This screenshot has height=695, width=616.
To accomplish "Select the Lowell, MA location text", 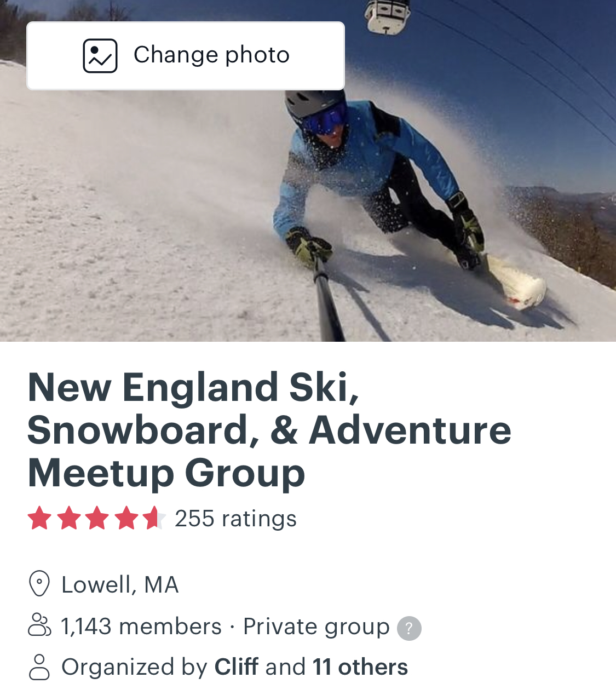I will [120, 585].
